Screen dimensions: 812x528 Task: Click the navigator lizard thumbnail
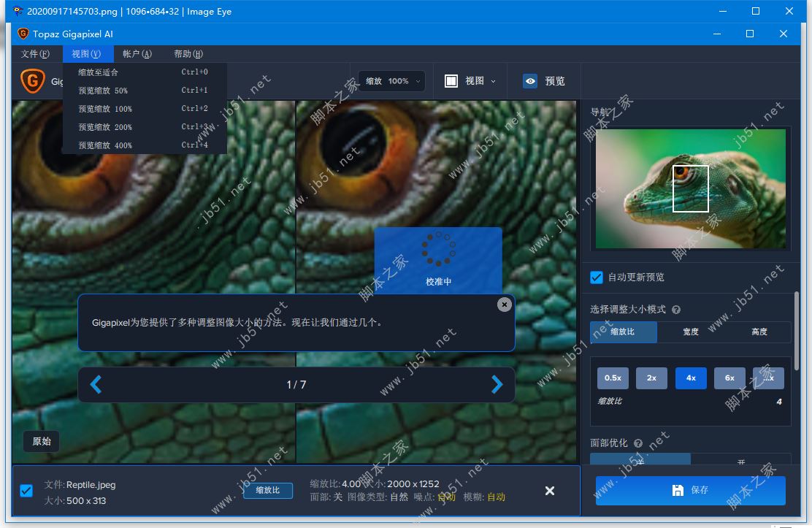pyautogui.click(x=690, y=188)
